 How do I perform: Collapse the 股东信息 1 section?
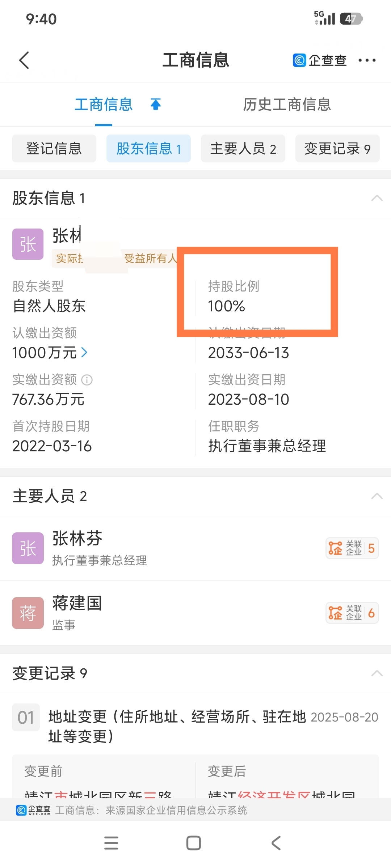[x=377, y=198]
